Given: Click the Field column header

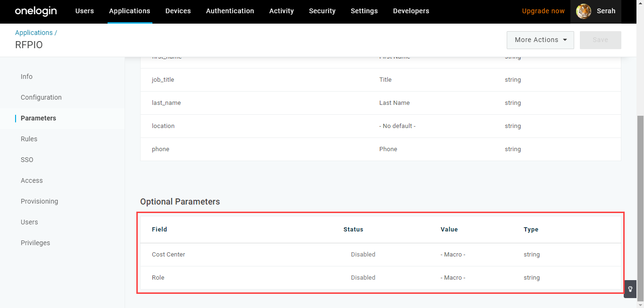Looking at the screenshot, I should point(159,230).
